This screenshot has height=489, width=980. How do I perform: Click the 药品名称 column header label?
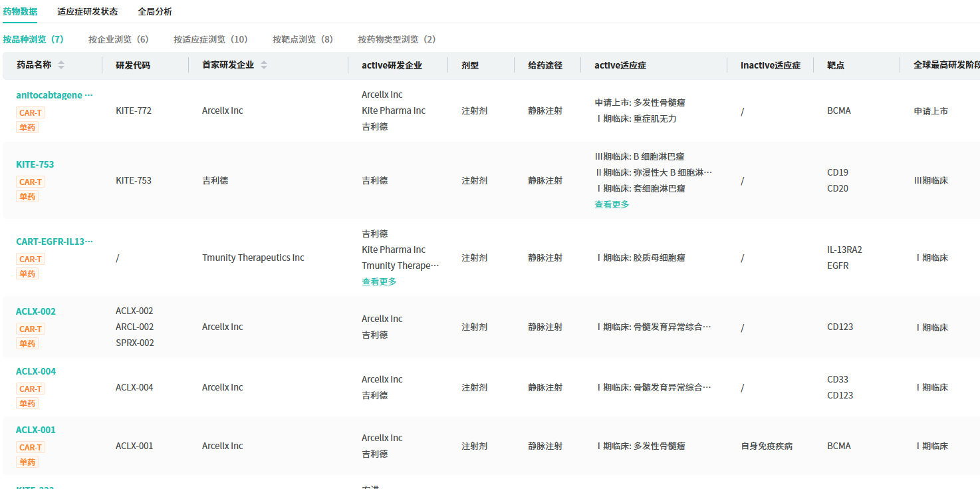pyautogui.click(x=34, y=65)
